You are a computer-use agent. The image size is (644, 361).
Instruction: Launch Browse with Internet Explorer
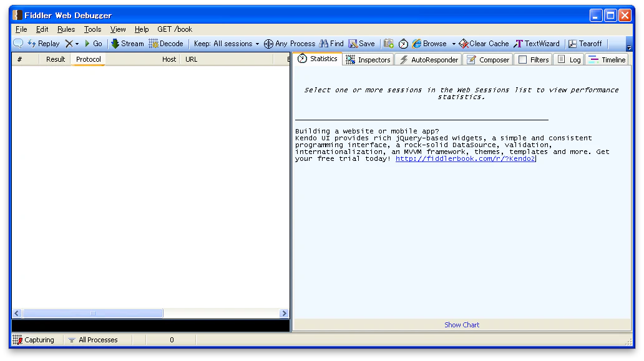[x=429, y=44]
